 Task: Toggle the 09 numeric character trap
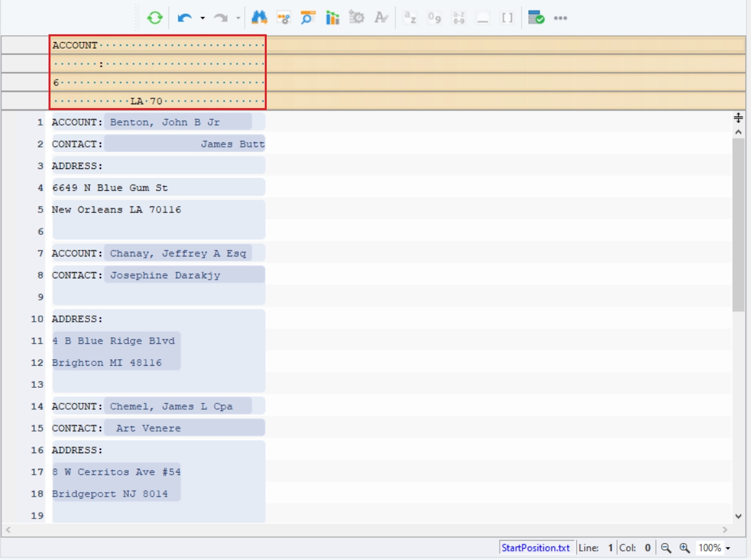(x=434, y=18)
